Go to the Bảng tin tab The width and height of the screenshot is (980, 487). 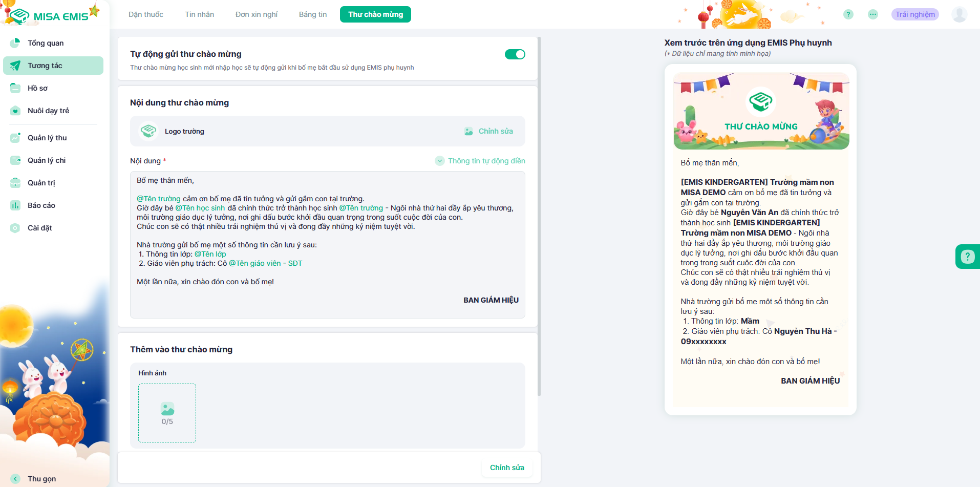point(312,14)
